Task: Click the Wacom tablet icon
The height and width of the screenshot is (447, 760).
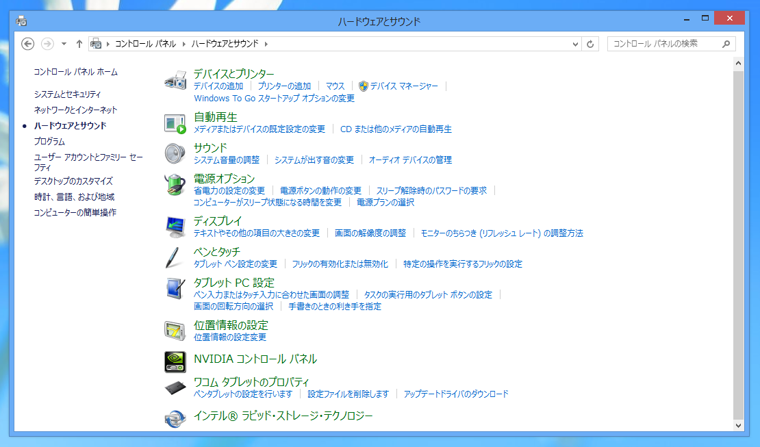Action: click(175, 388)
